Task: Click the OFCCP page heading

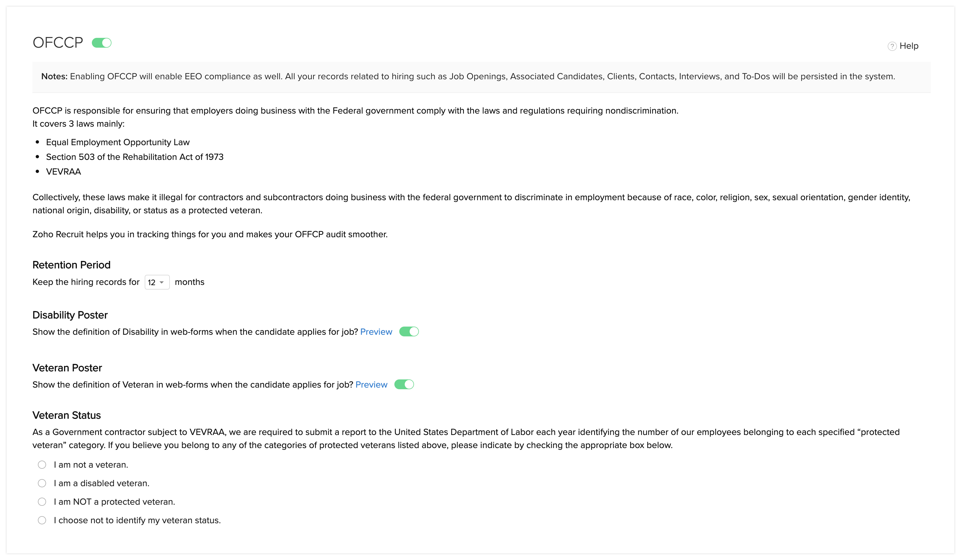Action: [x=58, y=43]
